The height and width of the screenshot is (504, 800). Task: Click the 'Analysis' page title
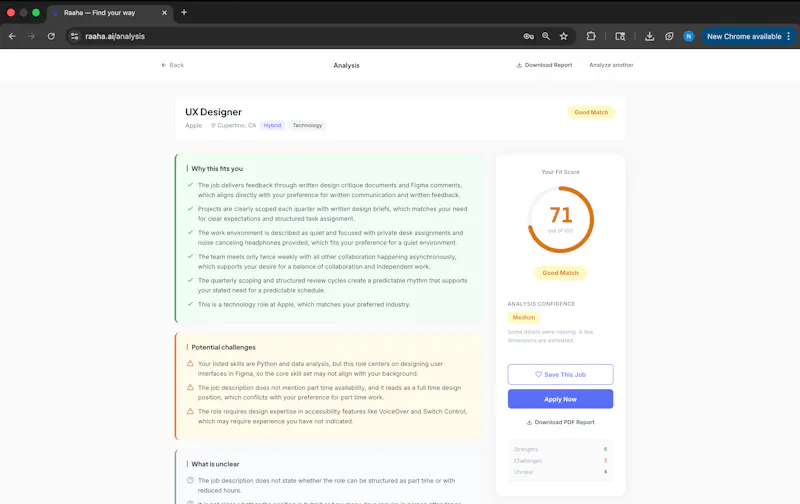click(346, 65)
